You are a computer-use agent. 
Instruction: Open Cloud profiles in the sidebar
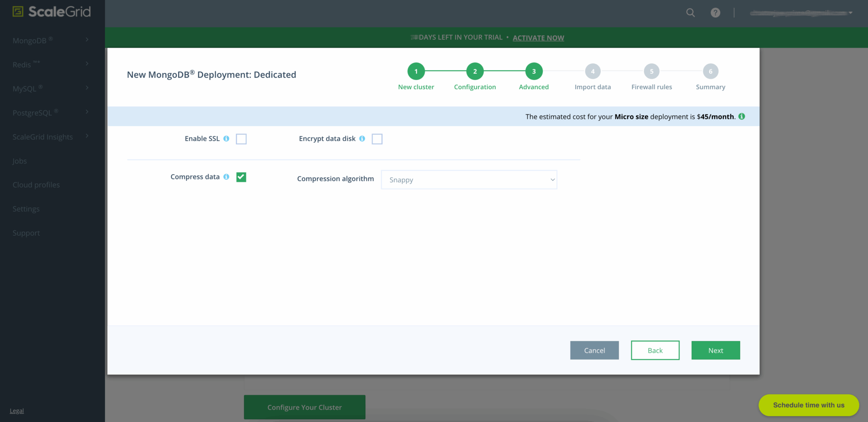tap(36, 185)
